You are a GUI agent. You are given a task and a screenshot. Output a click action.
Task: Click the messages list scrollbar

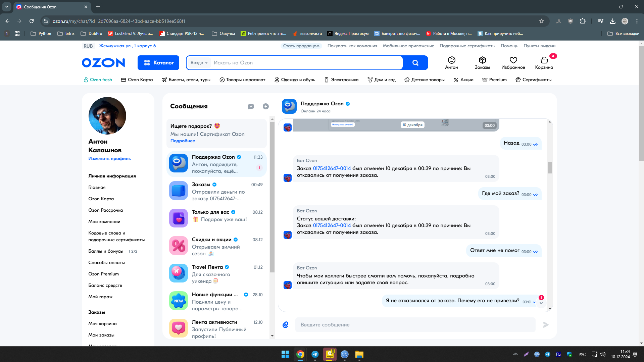click(x=272, y=197)
